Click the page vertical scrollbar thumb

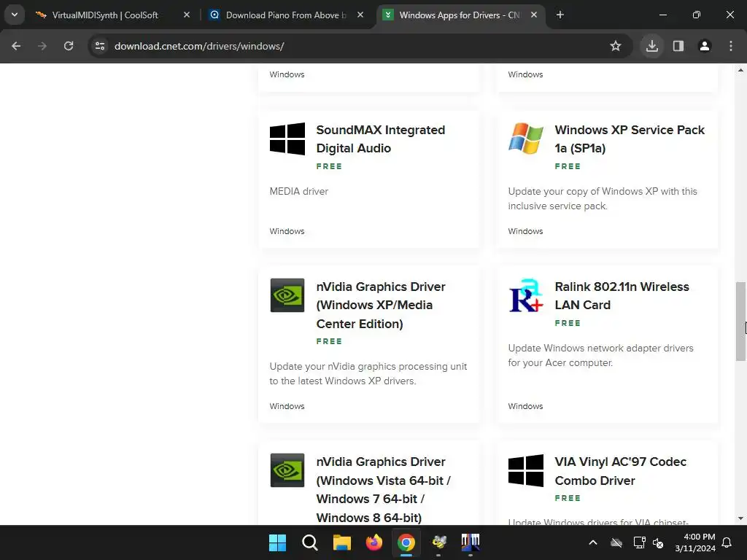pyautogui.click(x=740, y=322)
